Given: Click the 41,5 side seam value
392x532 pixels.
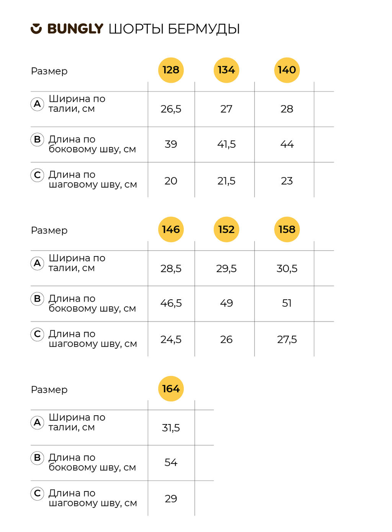Looking at the screenshot, I should pos(226,144).
